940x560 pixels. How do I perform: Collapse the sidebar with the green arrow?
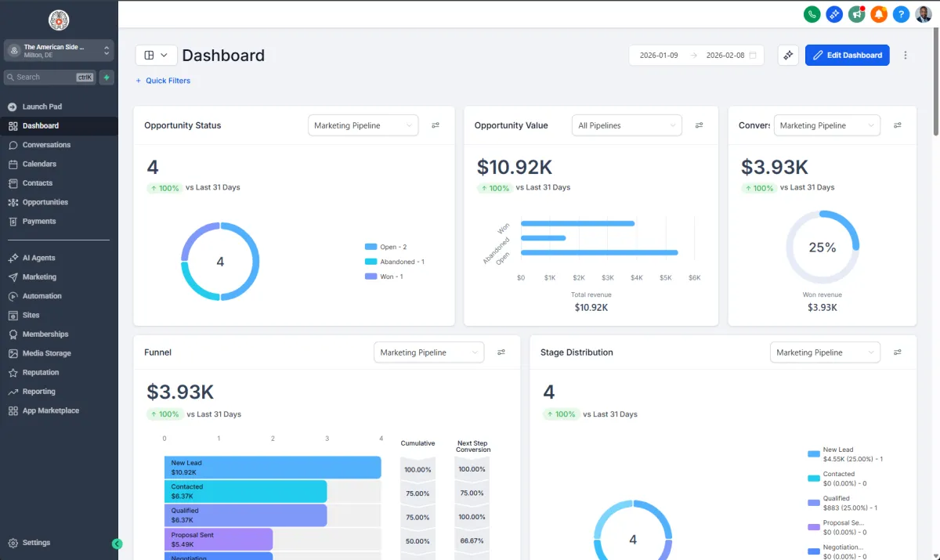click(x=117, y=544)
